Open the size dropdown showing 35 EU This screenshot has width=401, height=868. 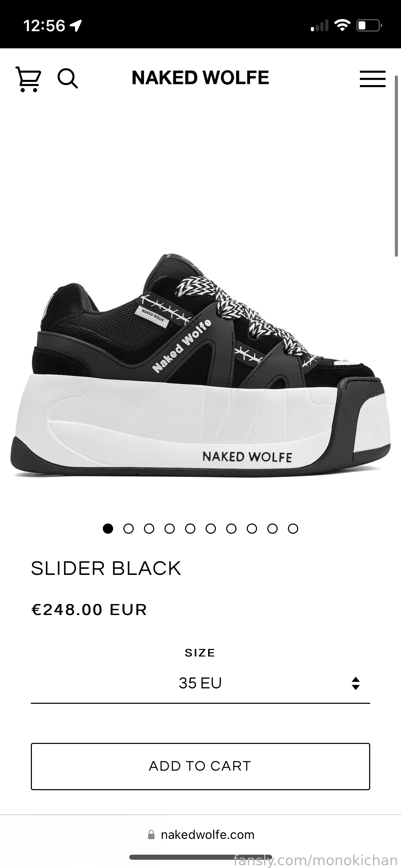click(200, 683)
